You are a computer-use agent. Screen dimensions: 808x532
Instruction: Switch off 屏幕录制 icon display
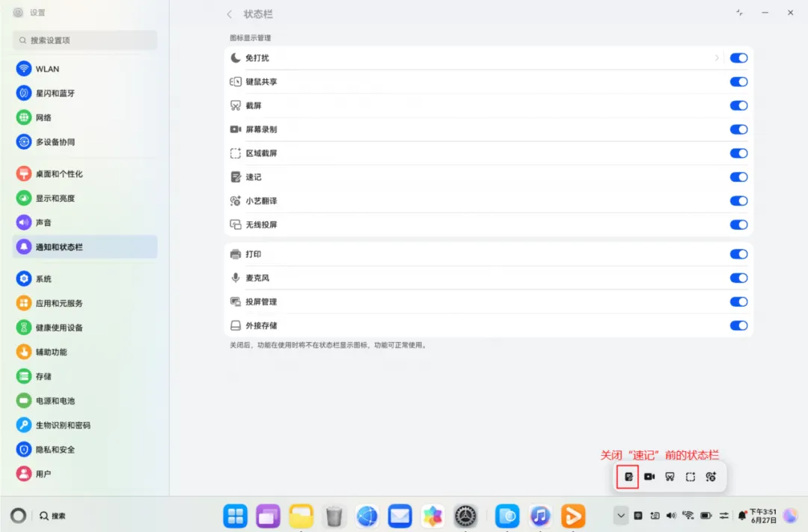pyautogui.click(x=738, y=129)
